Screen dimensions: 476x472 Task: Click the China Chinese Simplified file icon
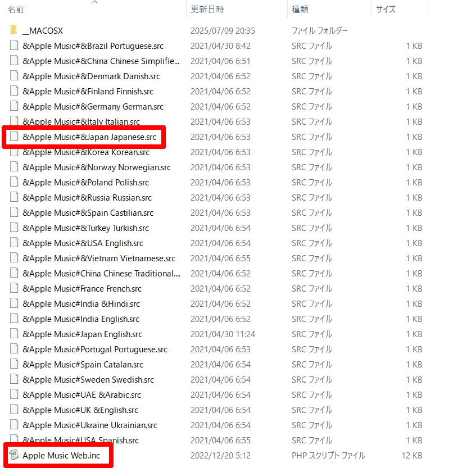(x=14, y=60)
